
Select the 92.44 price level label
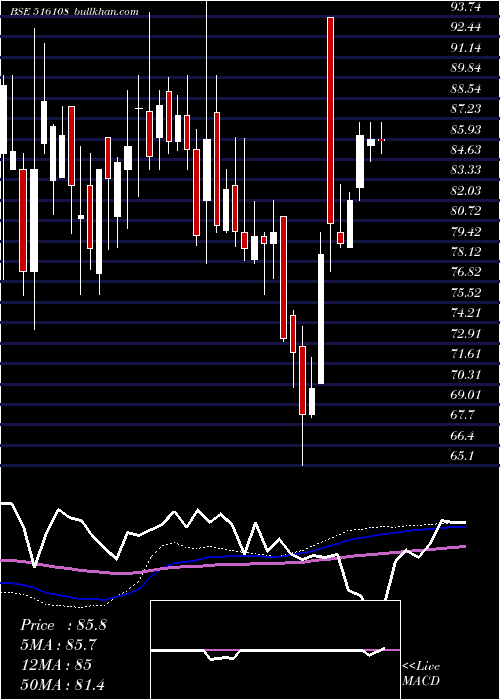coord(466,27)
